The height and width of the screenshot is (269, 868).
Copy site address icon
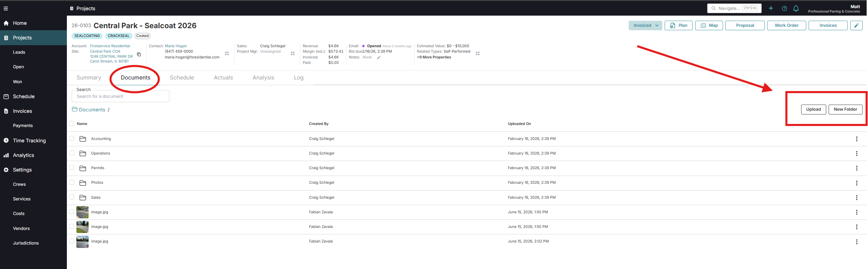139,54
